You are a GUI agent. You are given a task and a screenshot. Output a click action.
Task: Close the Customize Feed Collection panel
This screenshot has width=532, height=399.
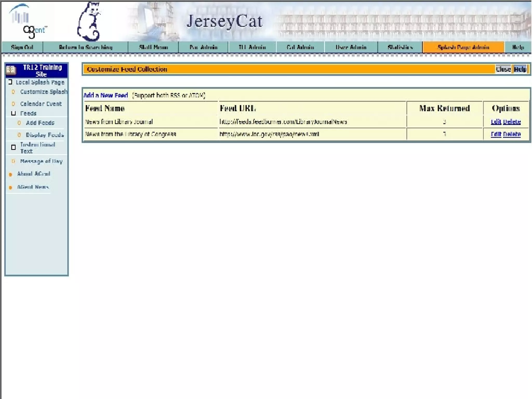(503, 69)
